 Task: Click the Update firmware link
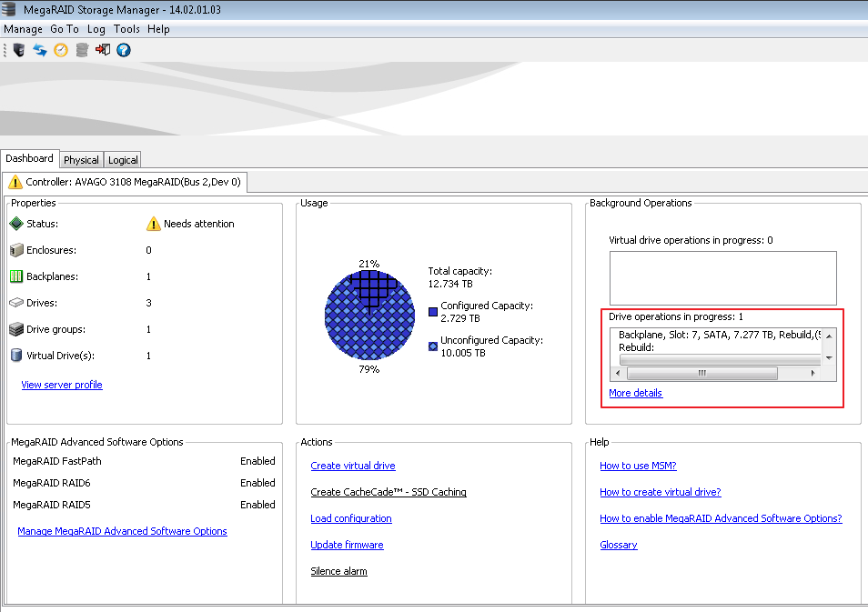(x=347, y=545)
